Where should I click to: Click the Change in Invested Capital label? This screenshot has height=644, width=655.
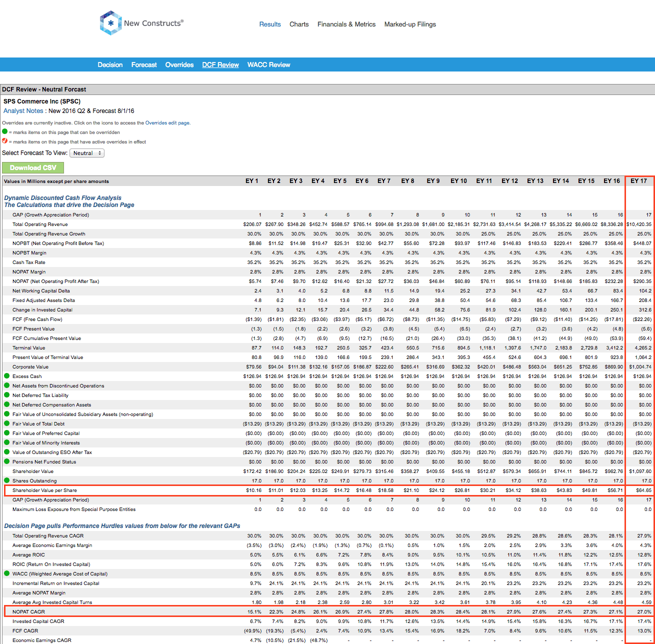42,310
